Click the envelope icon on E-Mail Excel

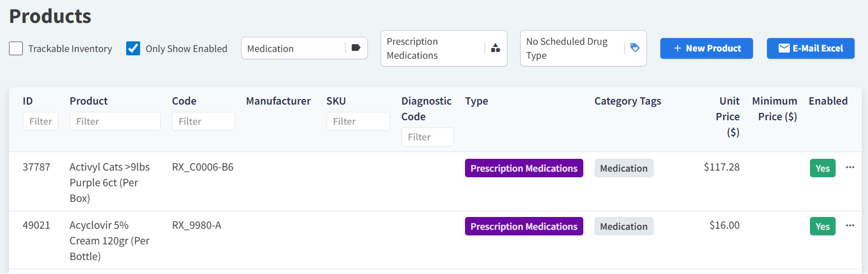click(784, 48)
